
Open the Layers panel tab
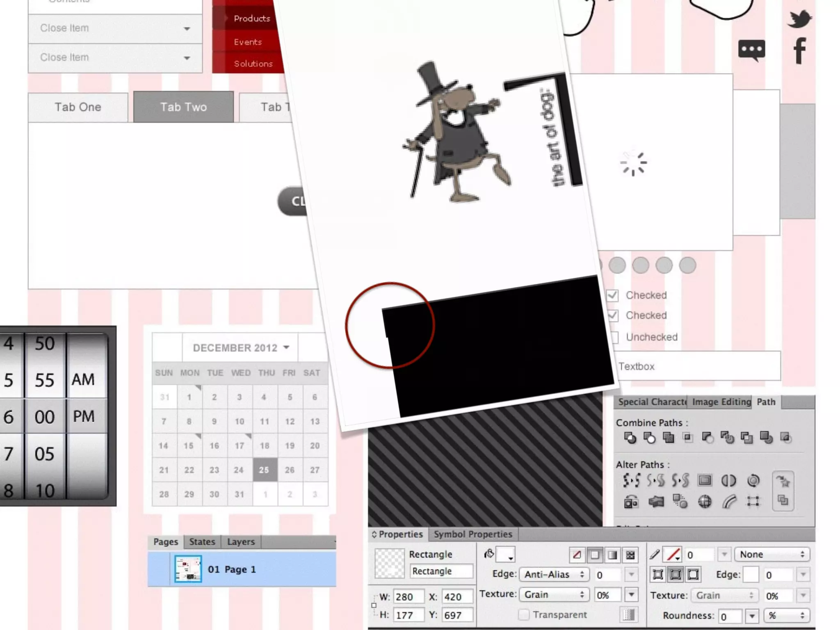pos(241,542)
